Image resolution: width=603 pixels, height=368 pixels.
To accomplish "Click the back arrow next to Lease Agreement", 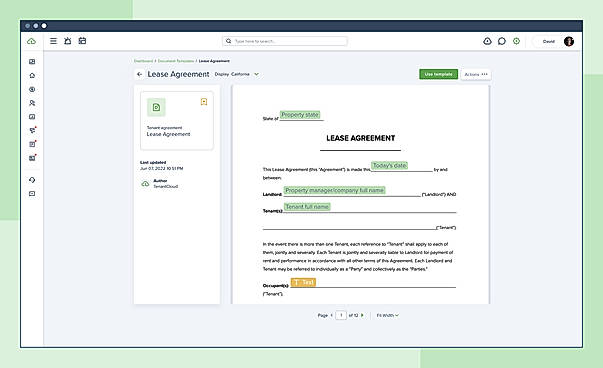I will point(140,74).
